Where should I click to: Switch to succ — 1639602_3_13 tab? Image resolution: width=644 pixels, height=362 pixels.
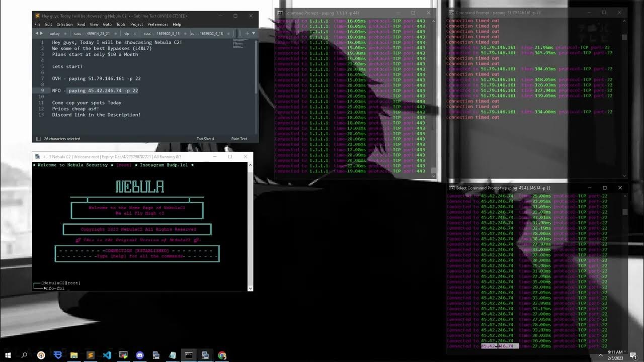click(x=162, y=34)
